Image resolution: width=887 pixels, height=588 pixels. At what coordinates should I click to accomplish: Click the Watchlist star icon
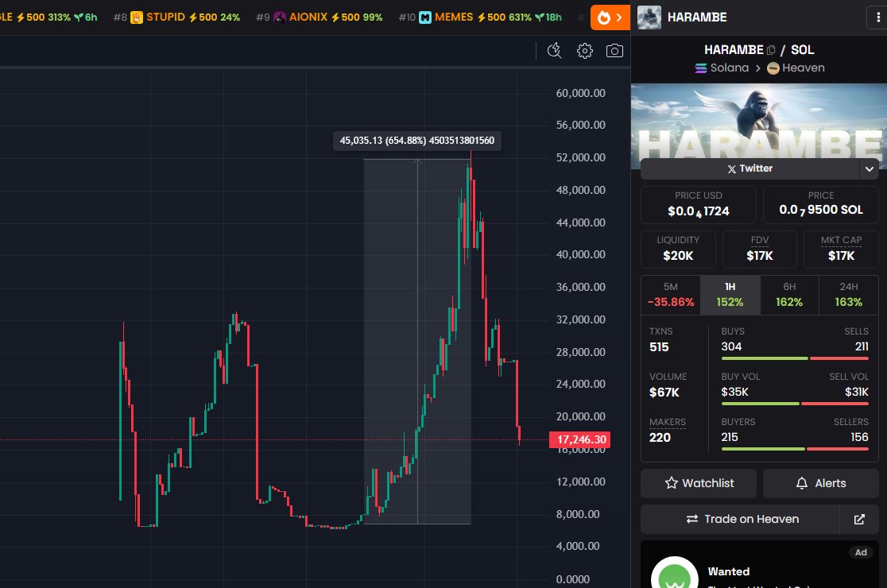[x=672, y=483]
